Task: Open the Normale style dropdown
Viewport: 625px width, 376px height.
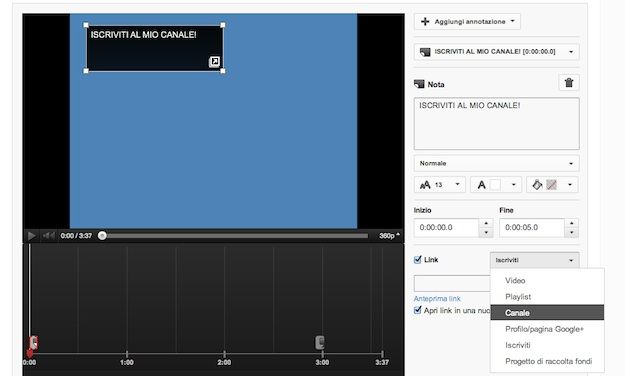Action: 497,163
